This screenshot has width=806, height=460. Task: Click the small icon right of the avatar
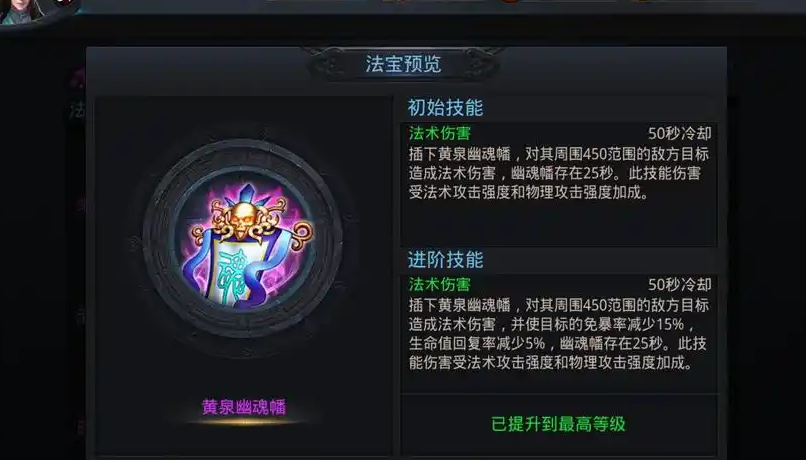65,3
